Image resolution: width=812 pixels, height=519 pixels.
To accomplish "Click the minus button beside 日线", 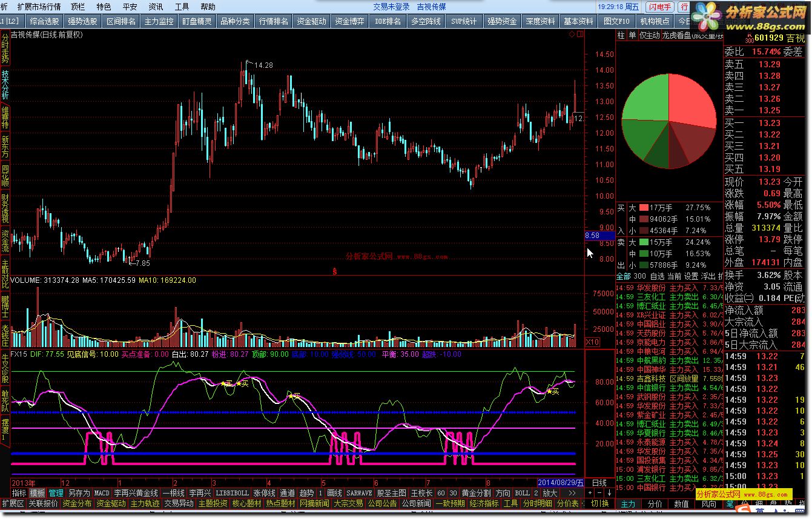I will pyautogui.click(x=599, y=493).
